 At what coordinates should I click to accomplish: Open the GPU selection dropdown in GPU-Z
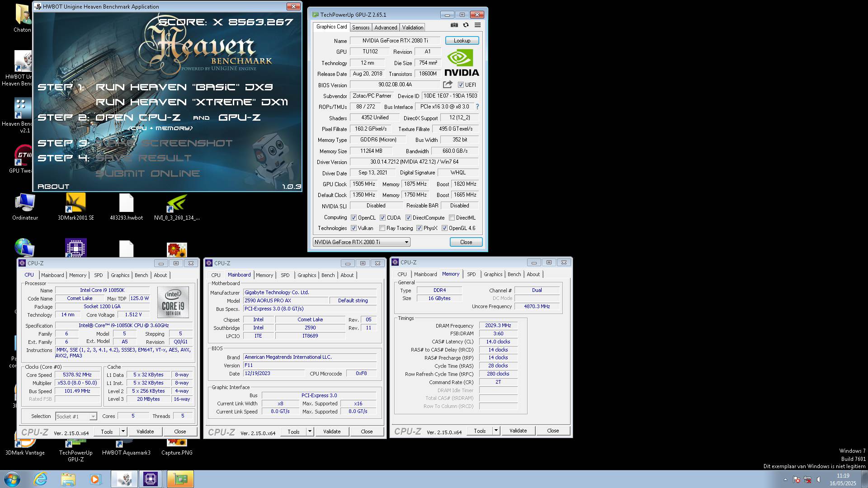click(x=361, y=242)
